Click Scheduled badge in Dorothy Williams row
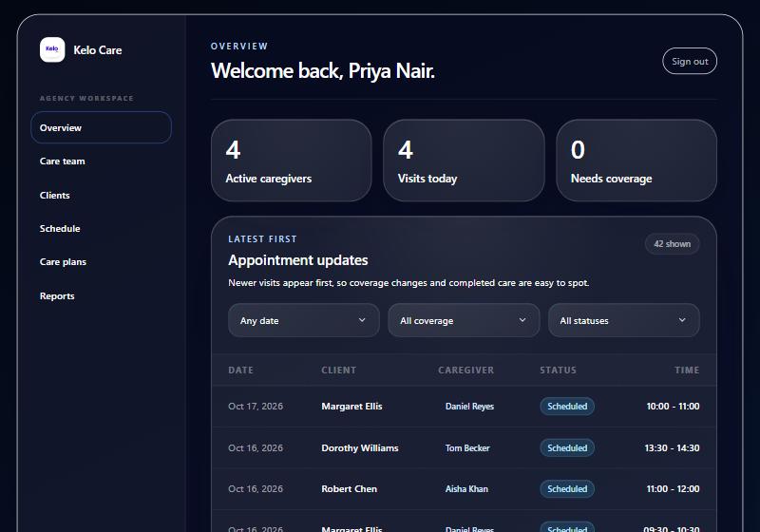This screenshot has width=760, height=532. (x=567, y=447)
